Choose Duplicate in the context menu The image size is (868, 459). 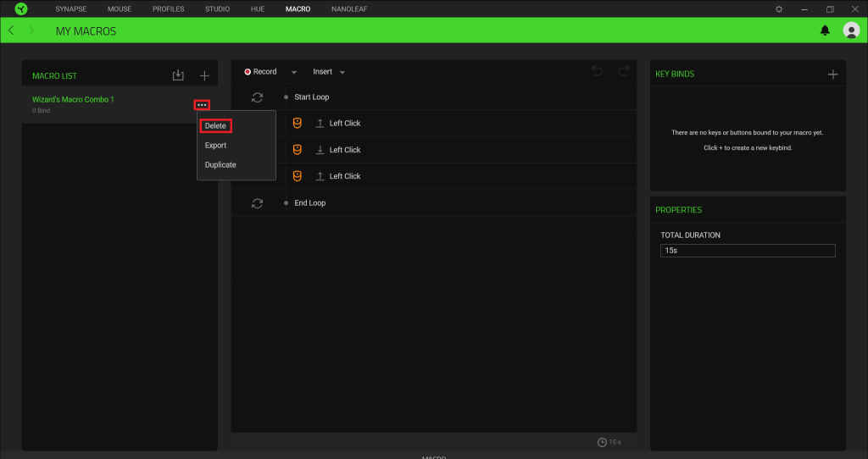220,165
